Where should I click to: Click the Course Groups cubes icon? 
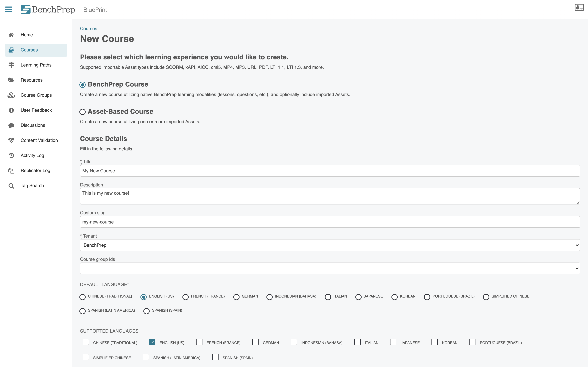coord(11,95)
